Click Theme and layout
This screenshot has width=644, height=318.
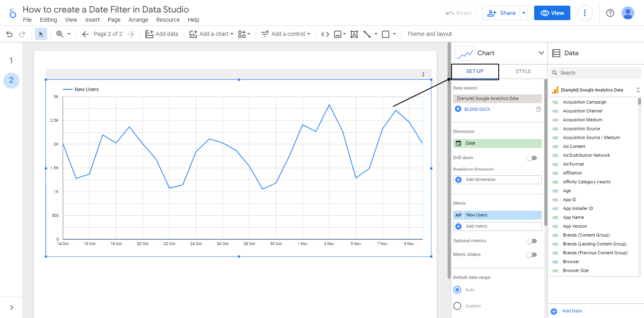pyautogui.click(x=429, y=34)
